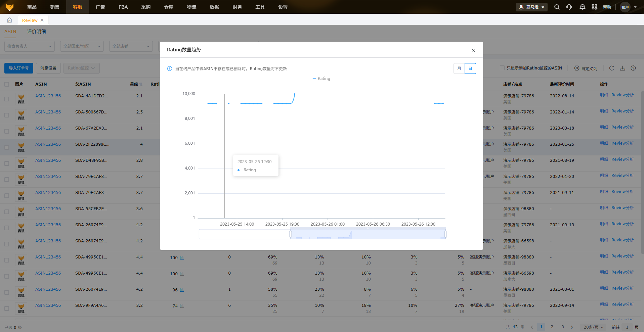Click the 前往 page number input field
Viewport: 644px width, 332px height.
(627, 327)
